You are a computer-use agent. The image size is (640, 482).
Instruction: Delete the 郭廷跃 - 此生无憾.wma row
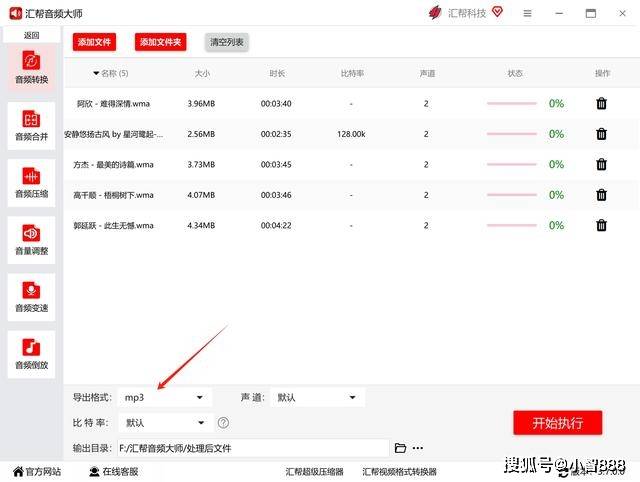[601, 225]
